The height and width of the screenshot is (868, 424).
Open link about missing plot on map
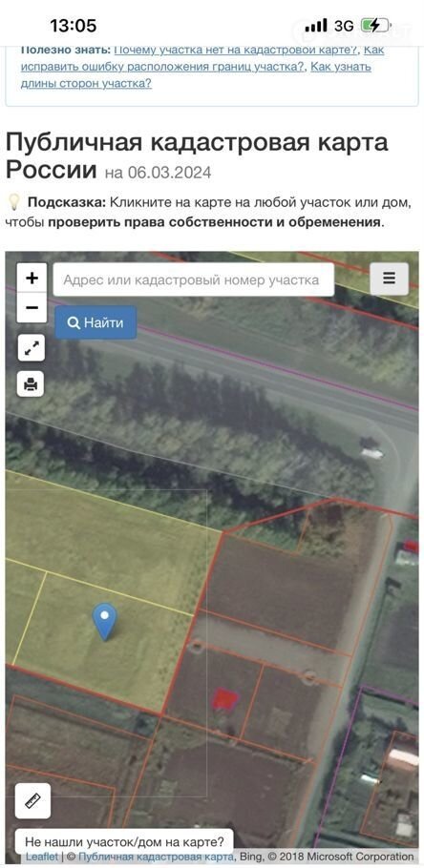click(x=236, y=50)
